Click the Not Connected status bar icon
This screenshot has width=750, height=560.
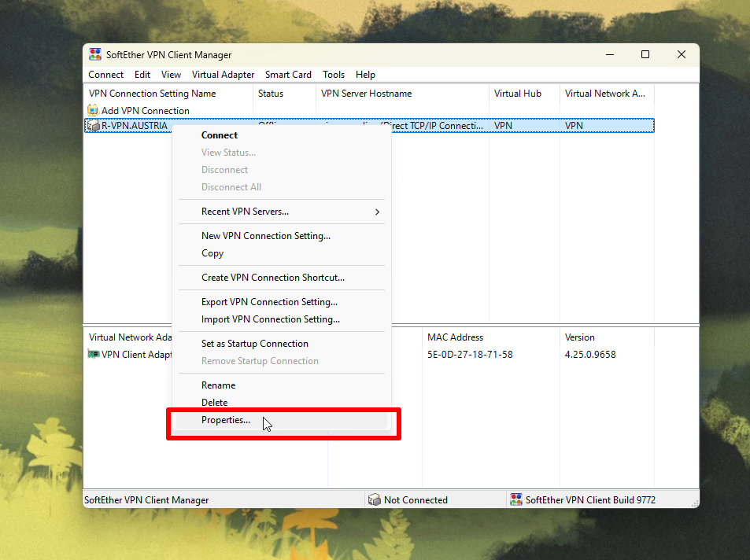pos(374,499)
